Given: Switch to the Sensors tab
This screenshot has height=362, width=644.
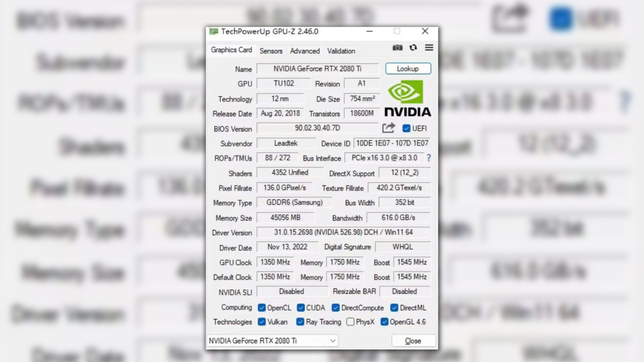Looking at the screenshot, I should coord(271,51).
